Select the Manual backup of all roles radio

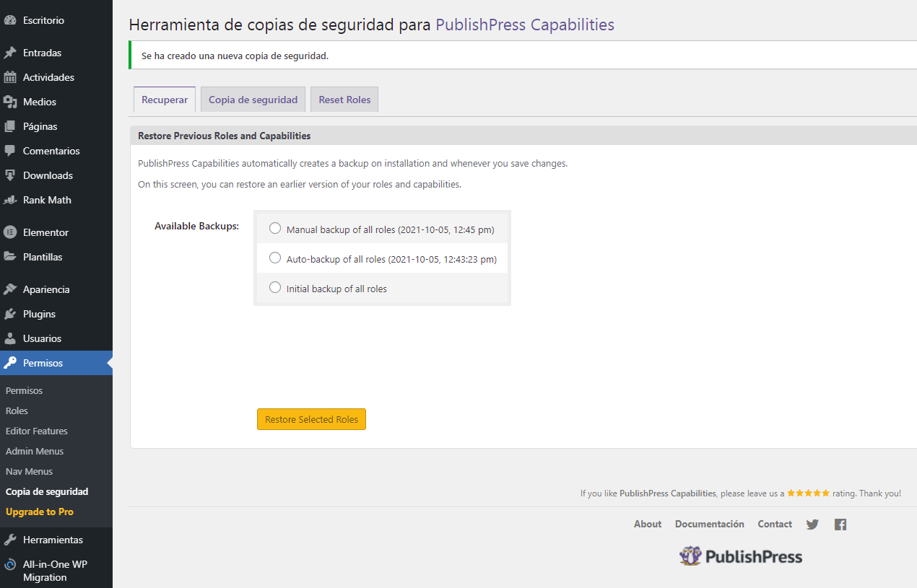tap(275, 228)
